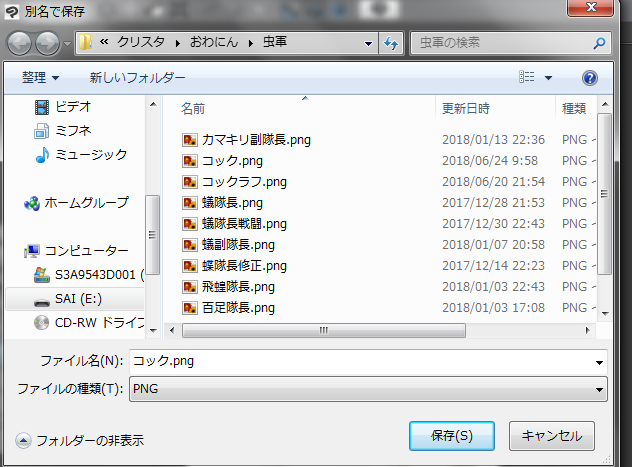The image size is (632, 467).
Task: Select ホームグループ in the navigation pane
Action: [86, 203]
